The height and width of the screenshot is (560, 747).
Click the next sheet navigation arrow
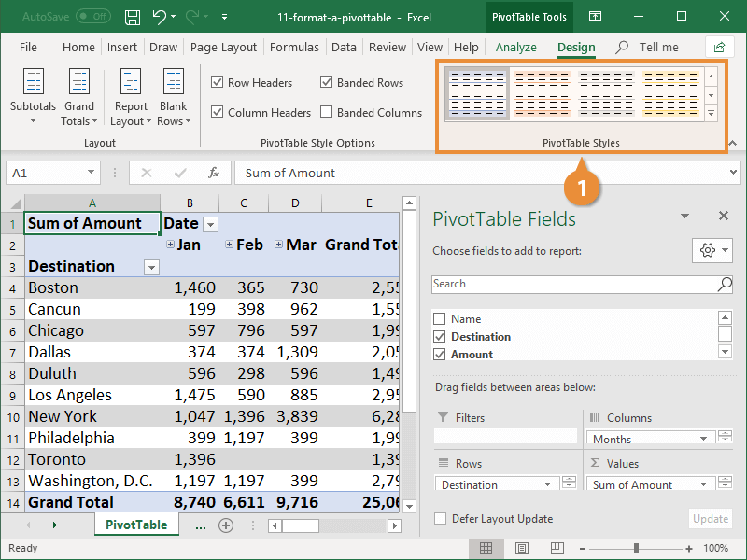(55, 525)
